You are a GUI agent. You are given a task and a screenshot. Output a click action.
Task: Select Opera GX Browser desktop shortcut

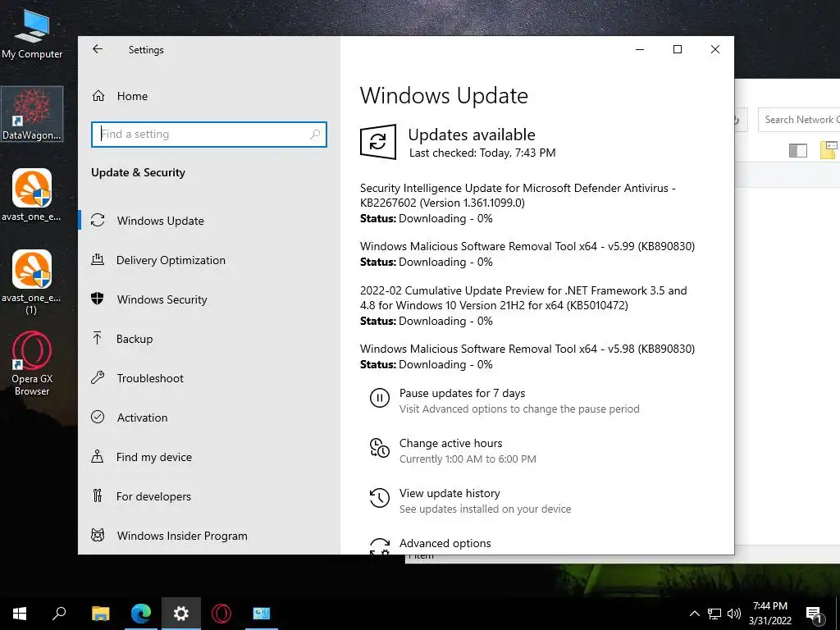coord(32,363)
